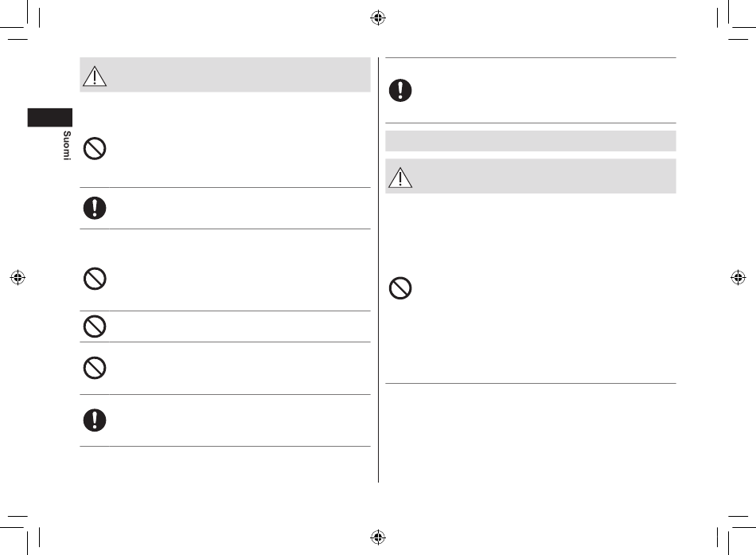Screen dimensions: 756x555
Task: Select the prohibition icon nearest the Suomi label
Action: (95, 148)
